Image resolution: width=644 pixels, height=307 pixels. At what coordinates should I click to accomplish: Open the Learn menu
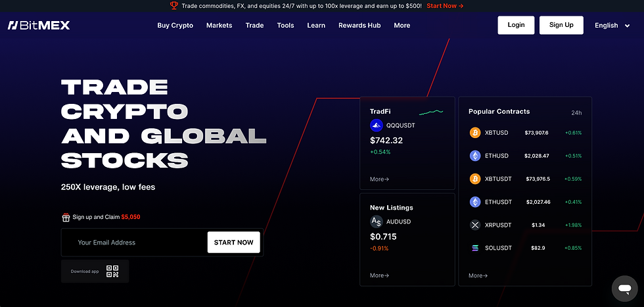click(x=316, y=26)
